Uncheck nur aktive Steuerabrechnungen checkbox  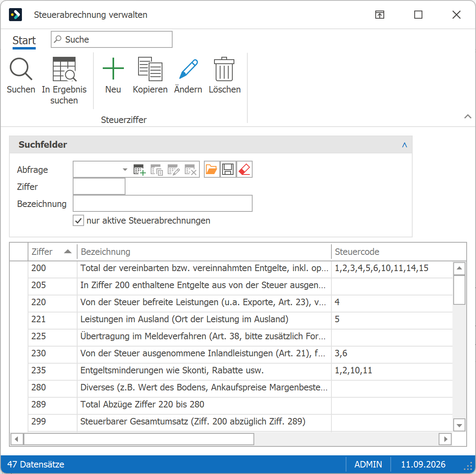point(78,220)
